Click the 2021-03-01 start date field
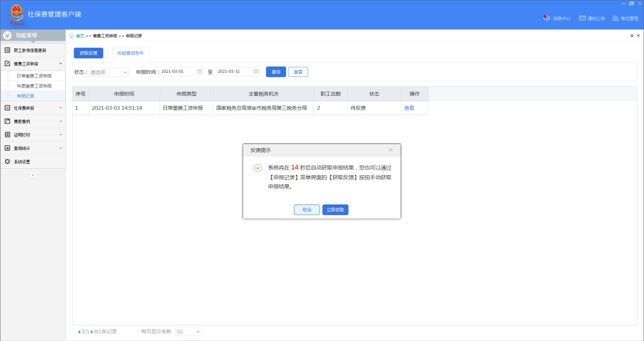 (177, 72)
